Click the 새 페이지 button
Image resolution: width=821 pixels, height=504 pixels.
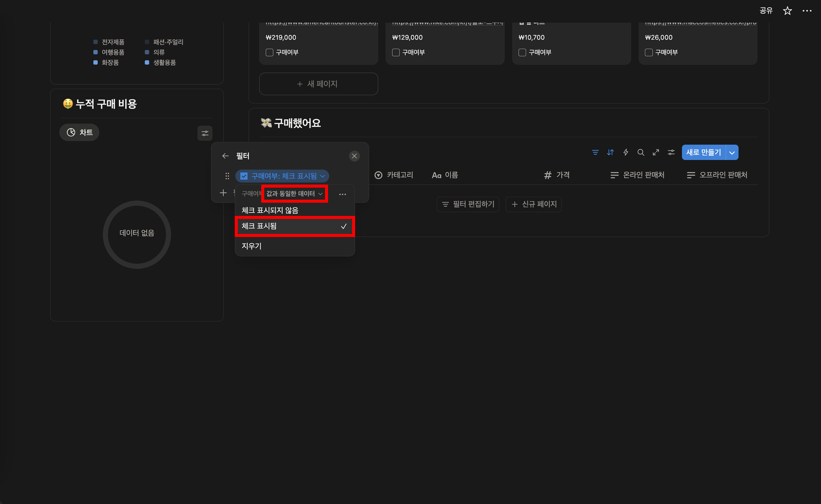(x=318, y=84)
